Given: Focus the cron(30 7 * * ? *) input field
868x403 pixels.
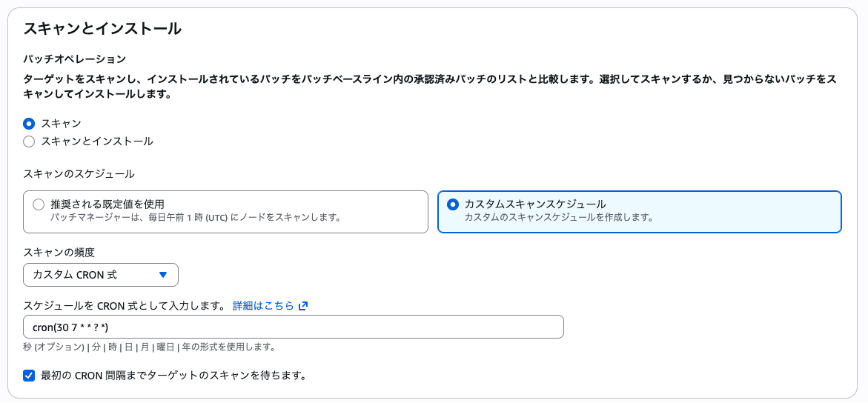Looking at the screenshot, I should 293,327.
